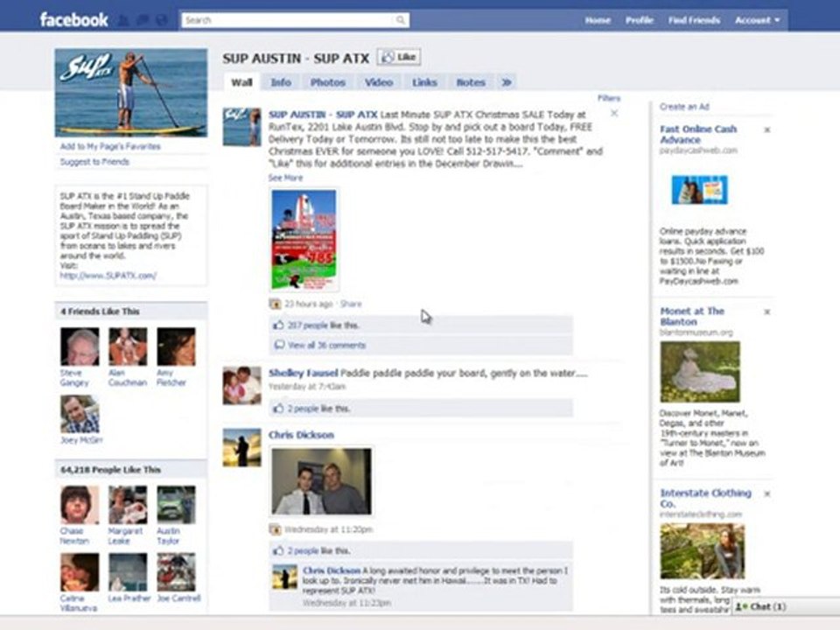Click the 4 Friends Like This header
Viewport: 840px width, 630px height.
click(131, 311)
